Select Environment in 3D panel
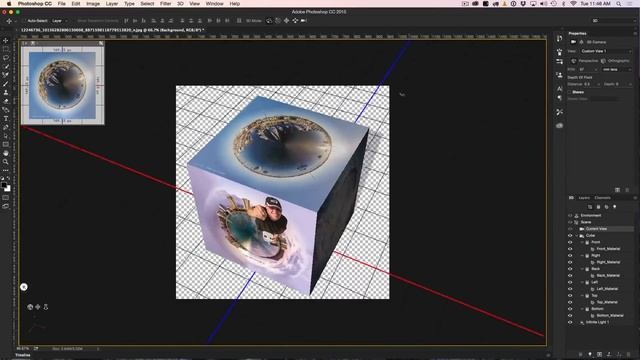This screenshot has height=360, width=640. tap(591, 216)
